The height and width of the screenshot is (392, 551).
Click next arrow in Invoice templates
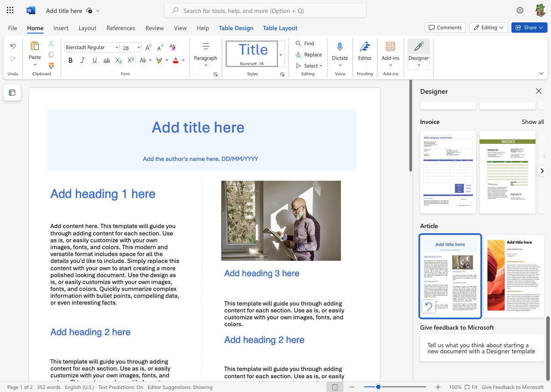point(542,171)
